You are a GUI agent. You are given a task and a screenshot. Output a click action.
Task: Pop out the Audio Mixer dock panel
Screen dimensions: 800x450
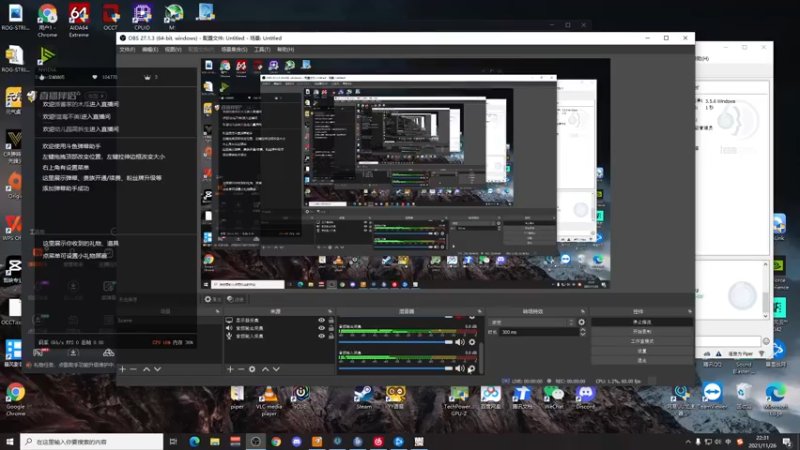480,311
